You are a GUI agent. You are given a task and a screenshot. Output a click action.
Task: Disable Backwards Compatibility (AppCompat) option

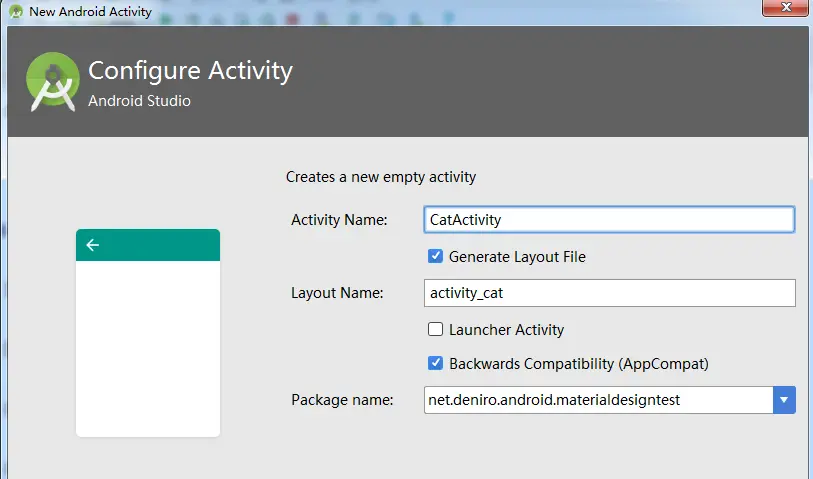[435, 364]
